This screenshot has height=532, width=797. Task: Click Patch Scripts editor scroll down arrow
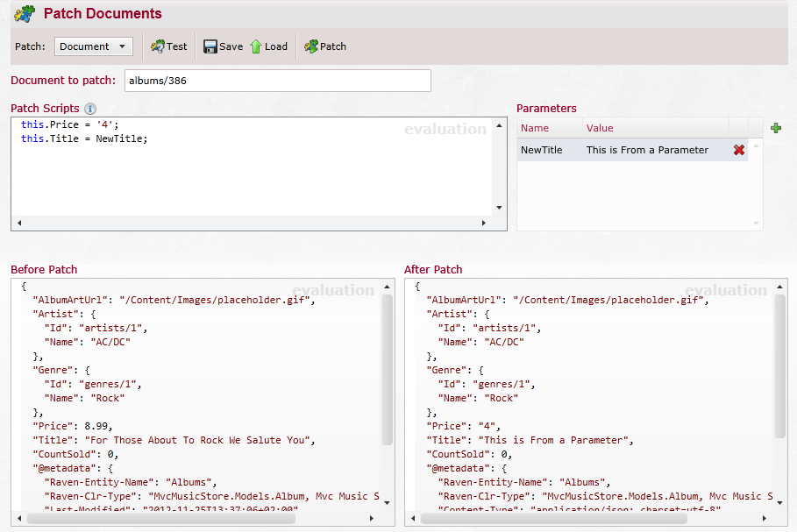(499, 208)
